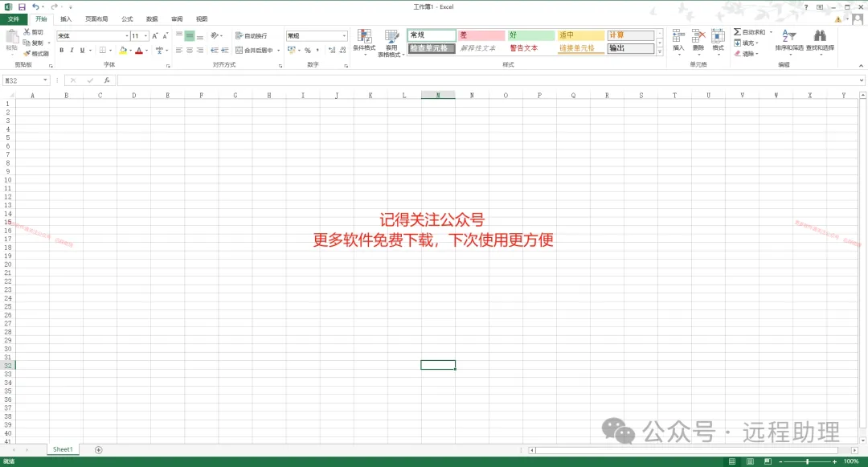Apply red font color
The width and height of the screenshot is (868, 467).
139,50
